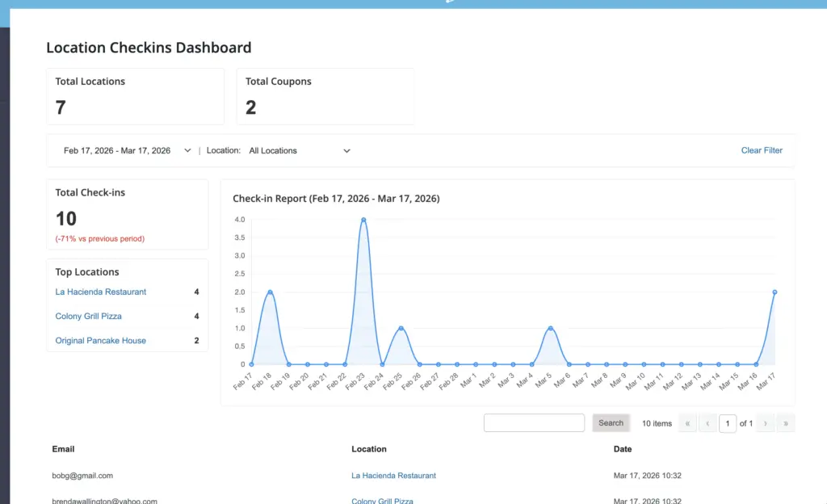The image size is (827, 504).
Task: Jump to first page using double-left arrow
Action: click(x=687, y=422)
